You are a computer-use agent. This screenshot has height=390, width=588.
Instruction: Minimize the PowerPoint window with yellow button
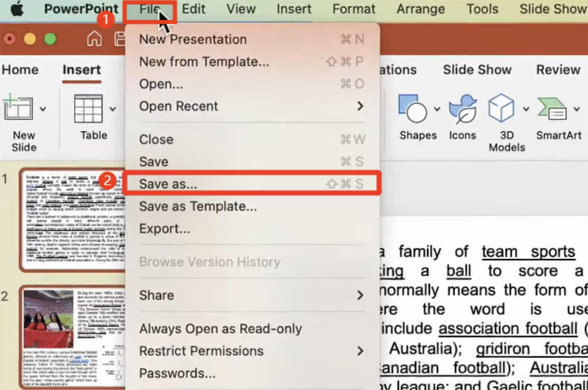30,39
